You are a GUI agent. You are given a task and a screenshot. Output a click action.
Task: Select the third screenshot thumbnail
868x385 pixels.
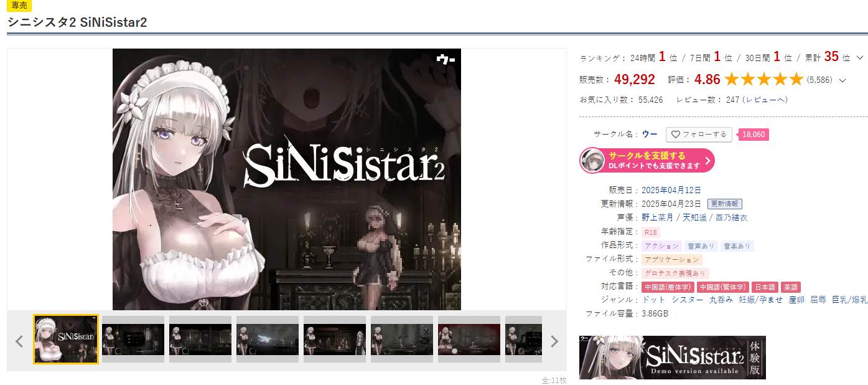coord(200,340)
